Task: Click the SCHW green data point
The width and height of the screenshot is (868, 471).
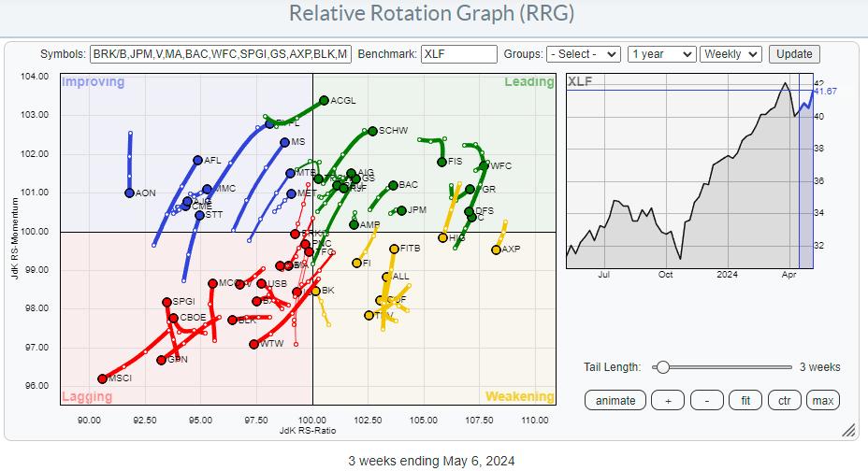Action: tap(372, 131)
